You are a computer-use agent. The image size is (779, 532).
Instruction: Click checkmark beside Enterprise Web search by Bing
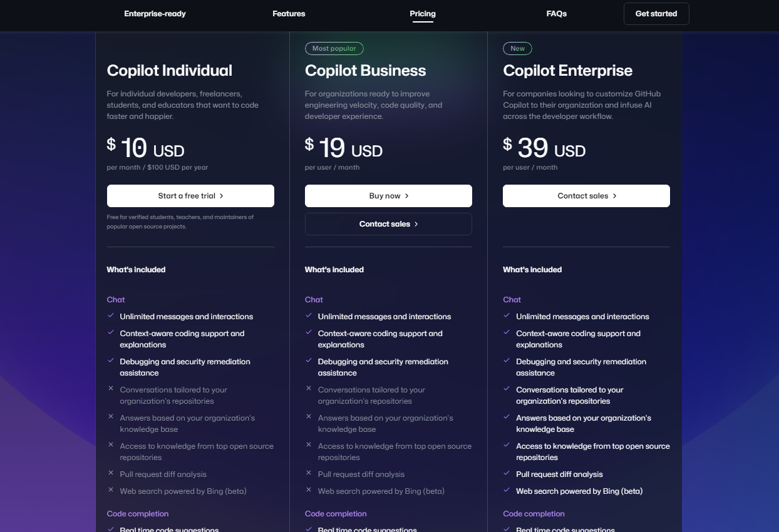click(507, 490)
